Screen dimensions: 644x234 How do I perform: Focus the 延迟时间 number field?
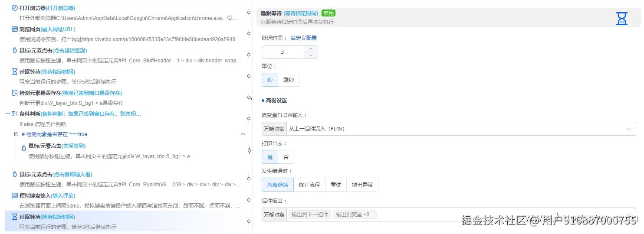[x=283, y=52]
